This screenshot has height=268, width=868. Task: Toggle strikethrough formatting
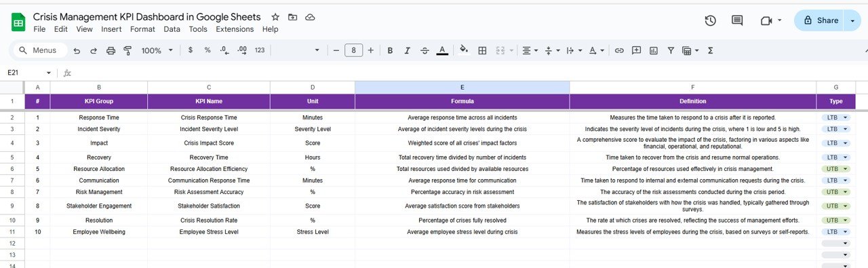click(425, 50)
